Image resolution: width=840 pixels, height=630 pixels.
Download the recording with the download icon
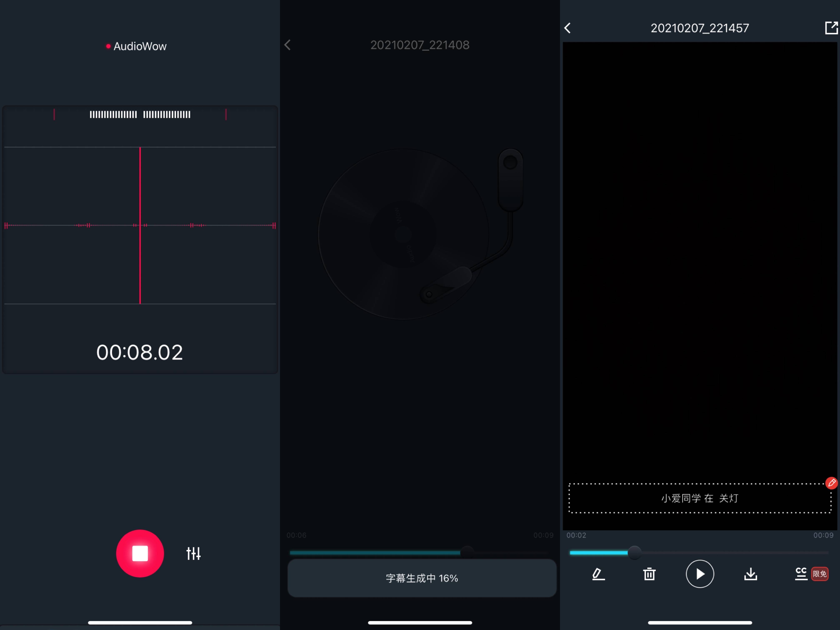pos(750,574)
